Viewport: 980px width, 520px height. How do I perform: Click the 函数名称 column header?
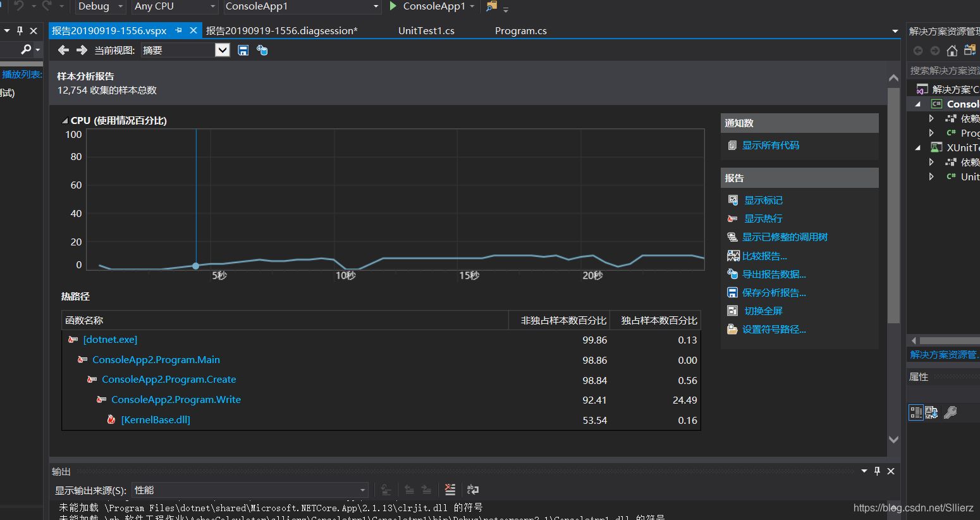point(285,320)
